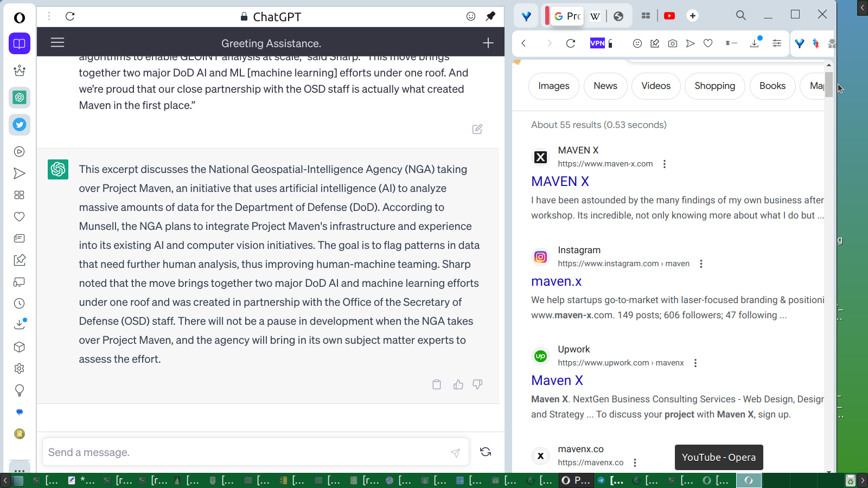Open the ChatGPT panel options dots menu
Image resolution: width=868 pixels, height=488 pixels.
(49, 16)
